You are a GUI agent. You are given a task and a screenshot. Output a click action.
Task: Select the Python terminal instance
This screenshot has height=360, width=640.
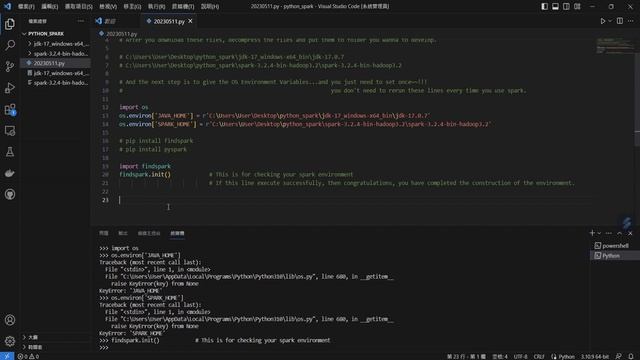[615, 256]
